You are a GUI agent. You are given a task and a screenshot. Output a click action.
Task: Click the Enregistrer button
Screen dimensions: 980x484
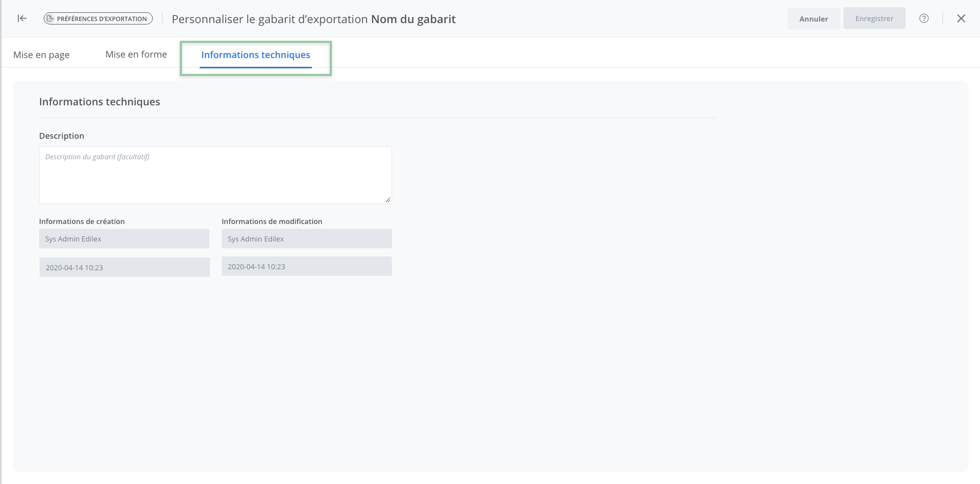point(874,18)
